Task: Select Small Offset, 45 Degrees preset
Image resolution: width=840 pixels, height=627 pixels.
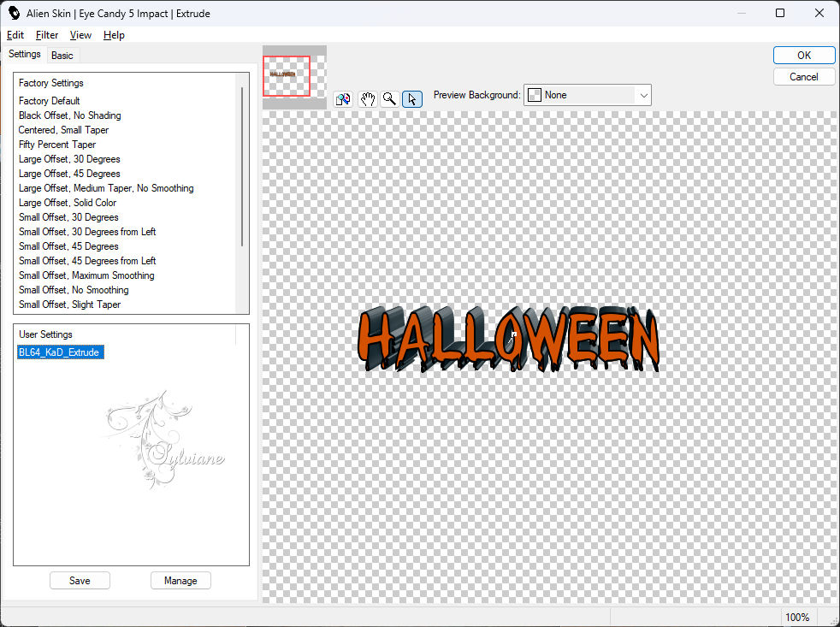Action: click(x=68, y=246)
